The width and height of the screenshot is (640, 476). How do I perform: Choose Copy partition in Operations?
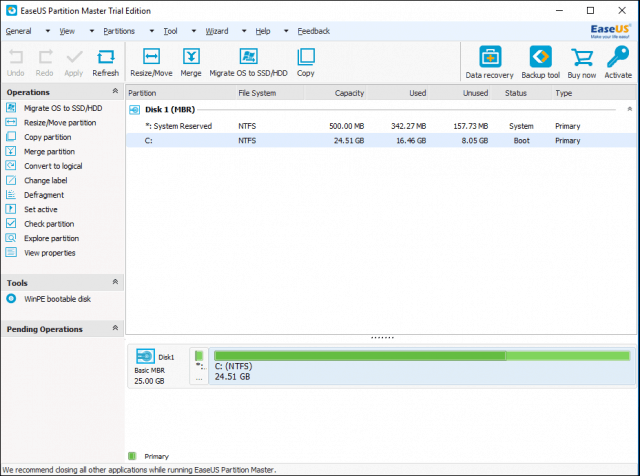tap(47, 137)
